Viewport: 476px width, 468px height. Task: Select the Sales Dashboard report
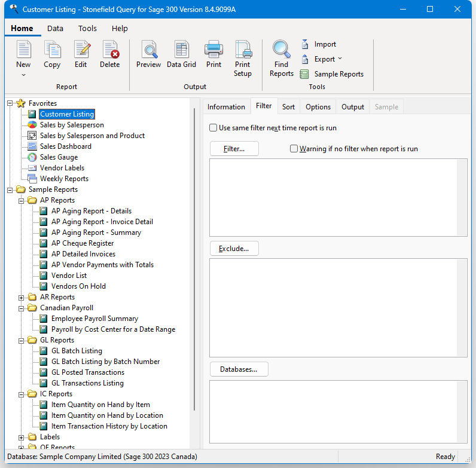[65, 146]
